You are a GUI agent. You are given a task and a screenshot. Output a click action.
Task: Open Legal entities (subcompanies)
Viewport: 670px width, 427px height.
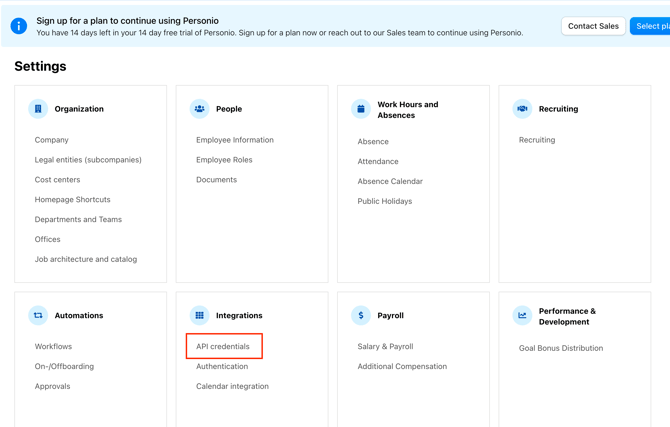pyautogui.click(x=88, y=160)
